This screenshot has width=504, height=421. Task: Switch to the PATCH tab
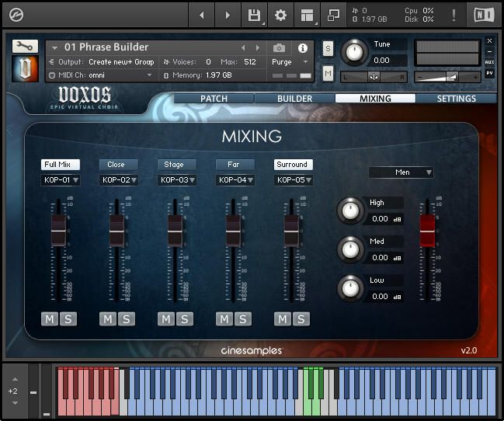tap(214, 99)
